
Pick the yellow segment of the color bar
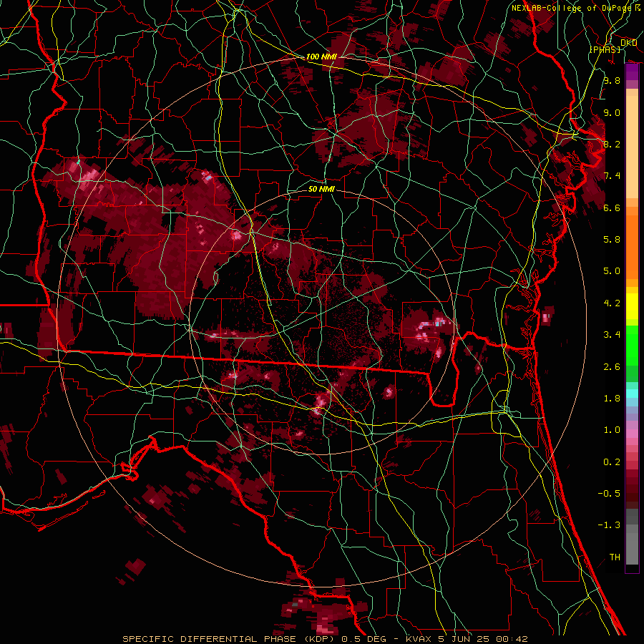632,306
